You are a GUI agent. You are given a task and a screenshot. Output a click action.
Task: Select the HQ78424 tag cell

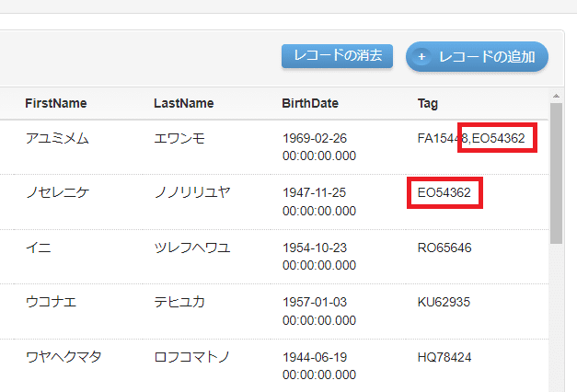(444, 357)
